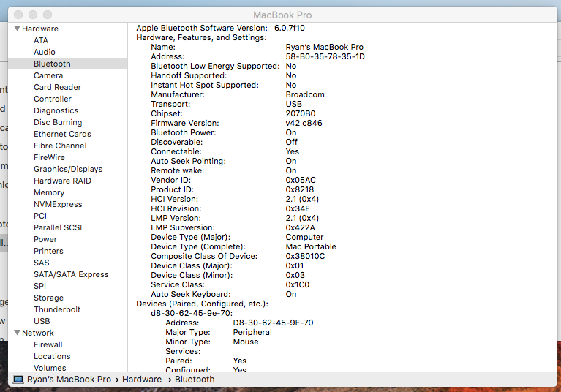Viewport: 561px width, 392px height.
Task: Open the Card Reader entry
Action: (57, 87)
